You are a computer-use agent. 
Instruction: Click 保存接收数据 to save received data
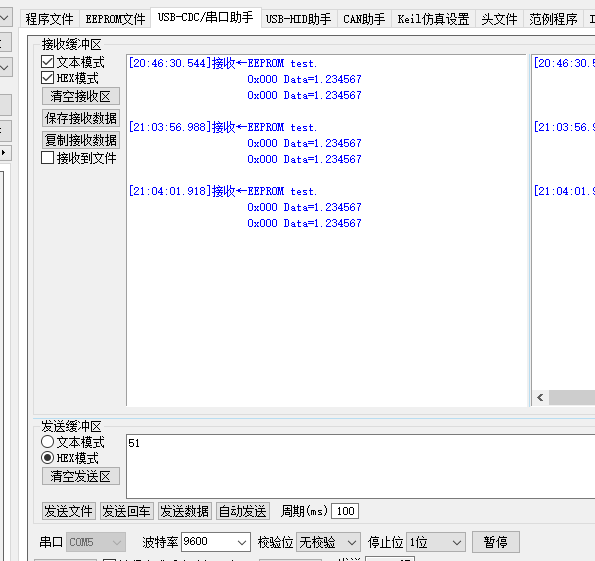click(81, 118)
